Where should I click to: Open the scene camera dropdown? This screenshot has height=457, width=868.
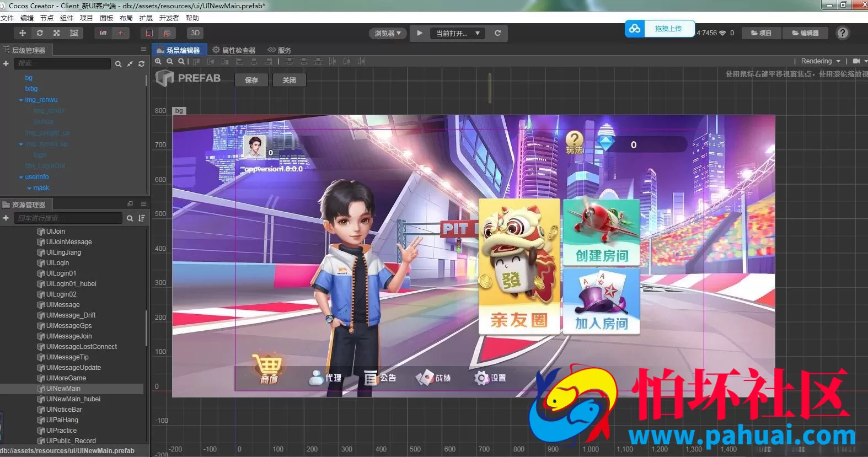(x=860, y=61)
